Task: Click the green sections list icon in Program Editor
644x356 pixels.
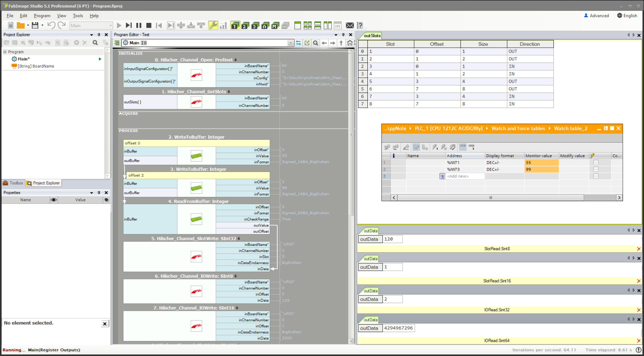Action: coord(117,43)
